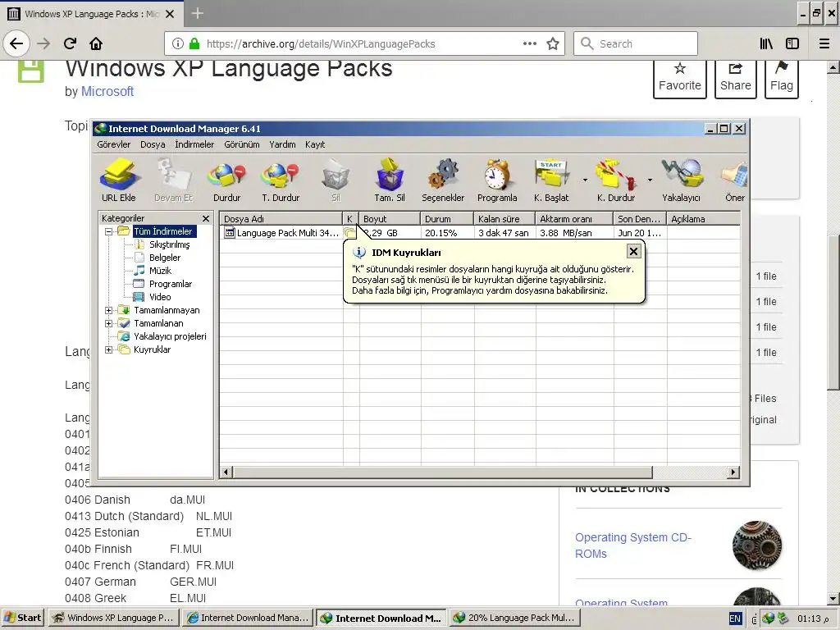Click the URL Ekle toolbar icon
This screenshot has height=630, width=840.
click(119, 180)
